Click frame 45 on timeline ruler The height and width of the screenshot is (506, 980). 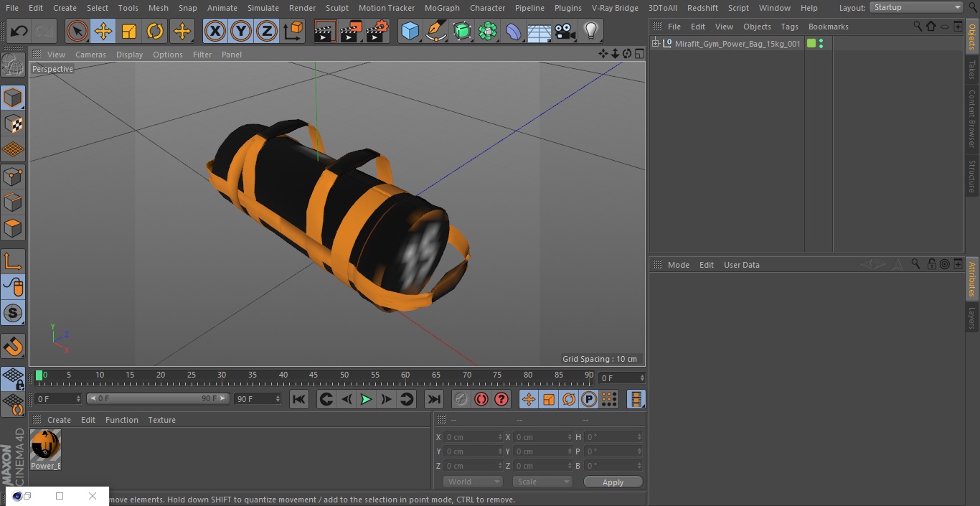[x=314, y=375]
